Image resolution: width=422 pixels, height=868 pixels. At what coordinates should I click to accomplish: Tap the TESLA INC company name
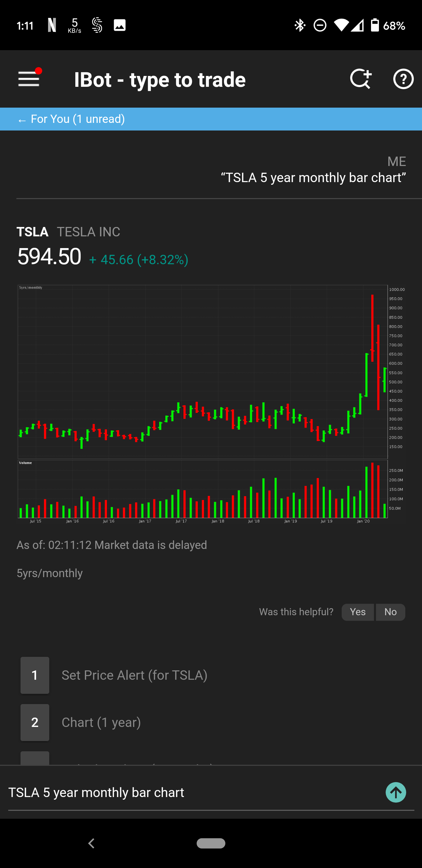coord(89,232)
